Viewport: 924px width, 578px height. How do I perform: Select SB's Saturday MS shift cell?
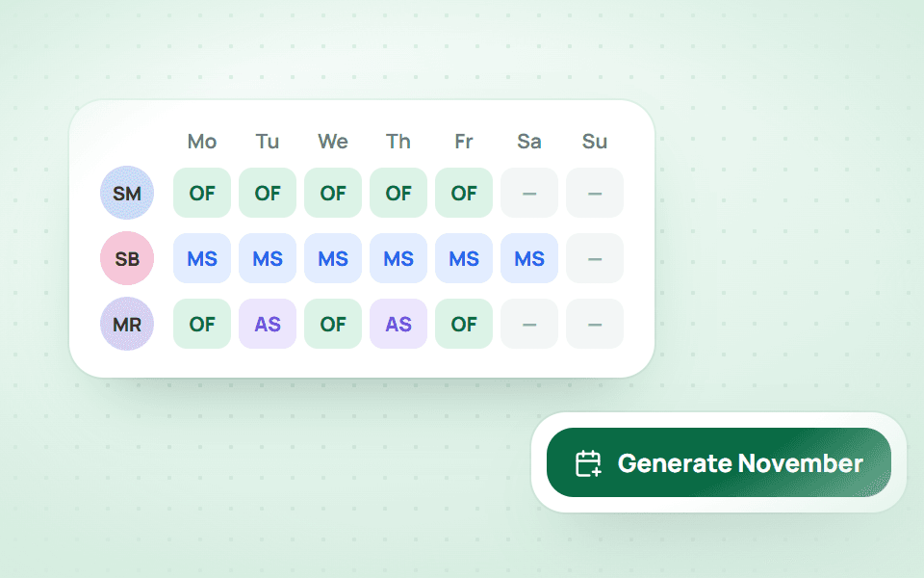click(529, 258)
